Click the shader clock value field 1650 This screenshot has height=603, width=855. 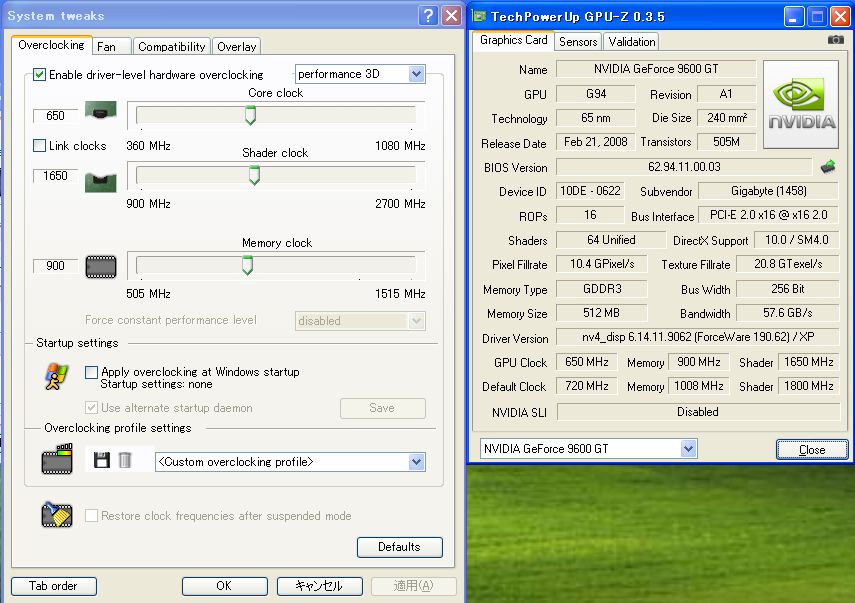pos(55,176)
